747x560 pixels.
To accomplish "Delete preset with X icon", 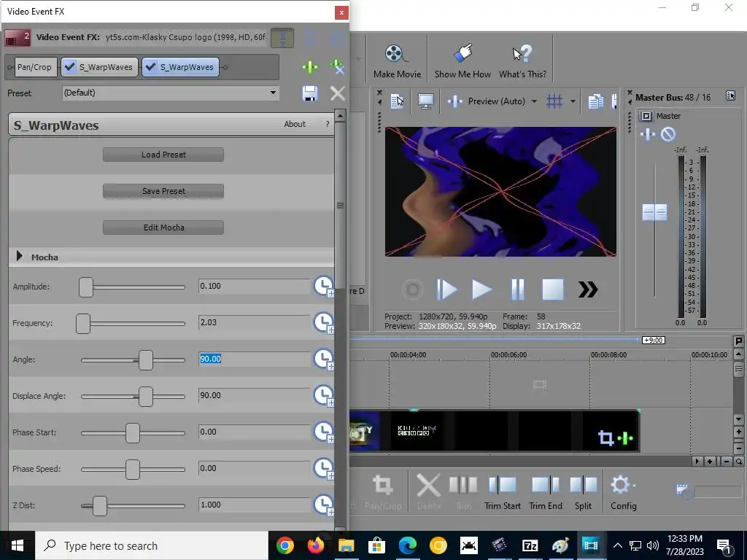I will [x=338, y=93].
